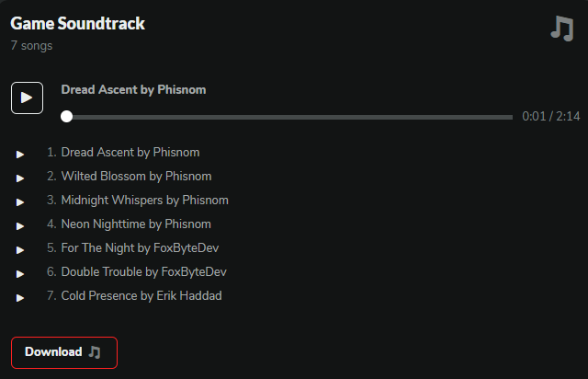
Task: Play track 1 Dread Ascent arrow icon
Action: pyautogui.click(x=20, y=154)
